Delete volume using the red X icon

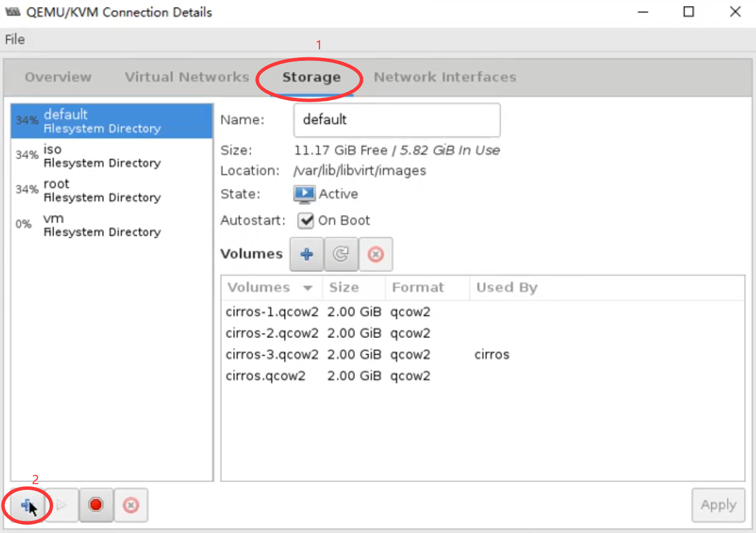[x=376, y=255]
